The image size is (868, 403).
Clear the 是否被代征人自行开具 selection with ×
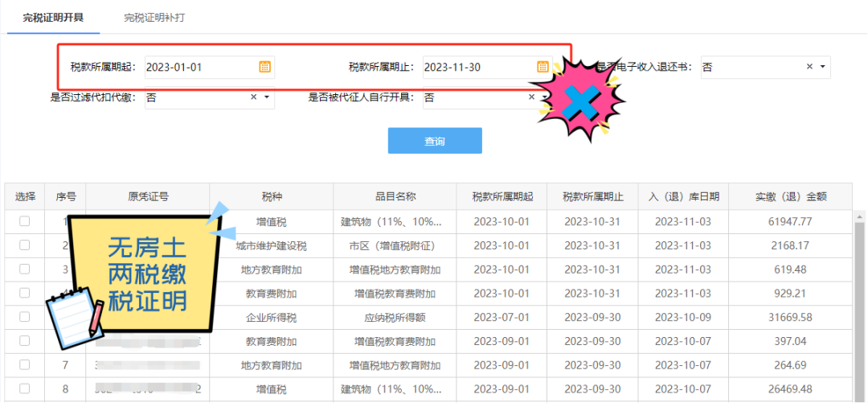click(x=532, y=97)
